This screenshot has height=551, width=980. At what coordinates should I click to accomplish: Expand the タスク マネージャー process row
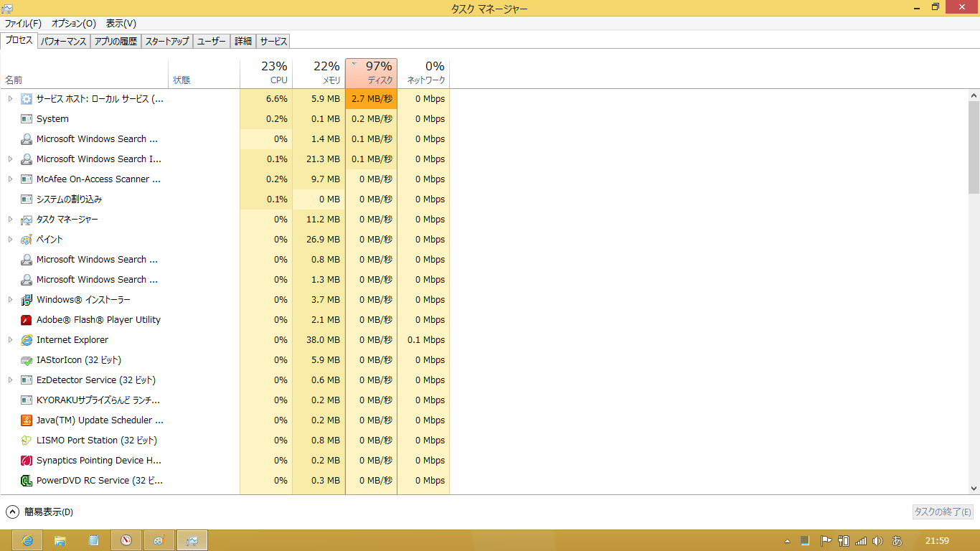[10, 220]
